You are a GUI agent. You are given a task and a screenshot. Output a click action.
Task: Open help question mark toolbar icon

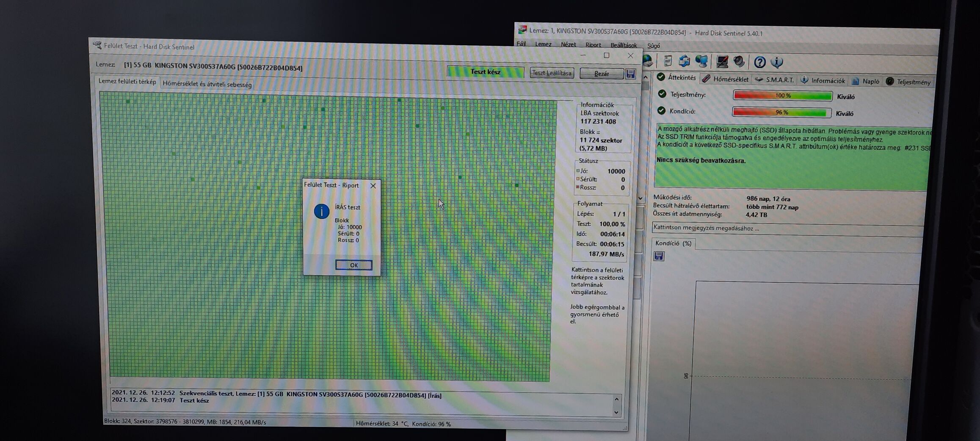tap(759, 62)
